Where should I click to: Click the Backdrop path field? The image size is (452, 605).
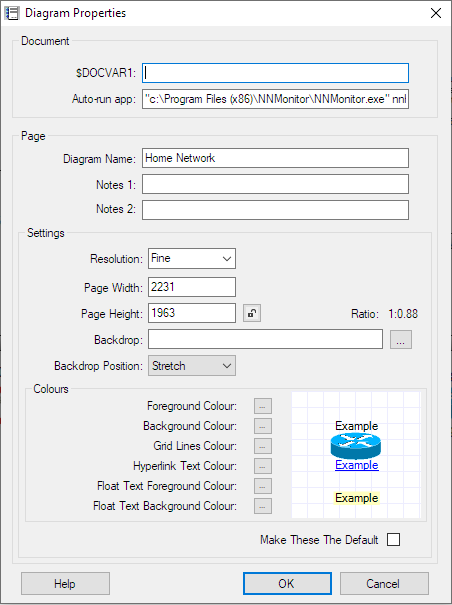tap(266, 339)
